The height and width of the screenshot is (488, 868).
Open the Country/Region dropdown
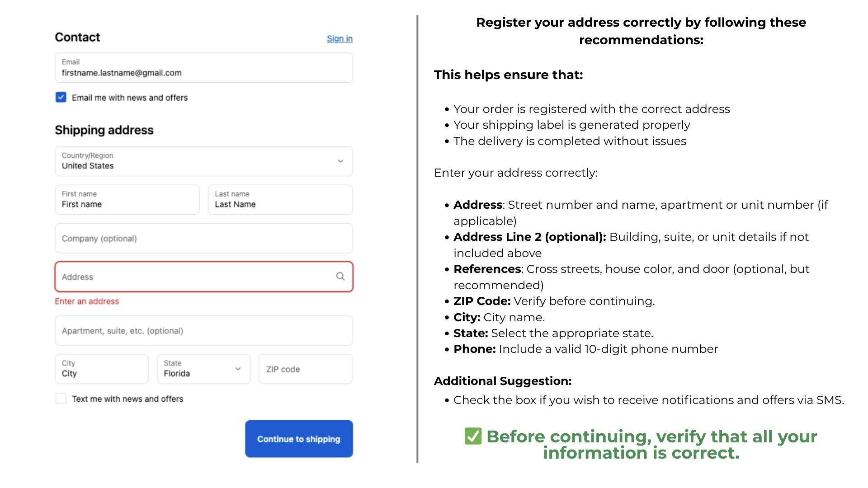coord(204,161)
